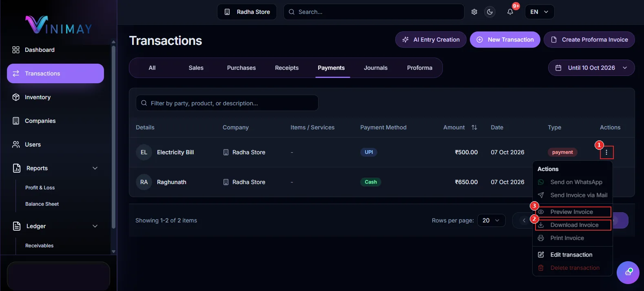Open the Purchases tab

click(x=241, y=68)
